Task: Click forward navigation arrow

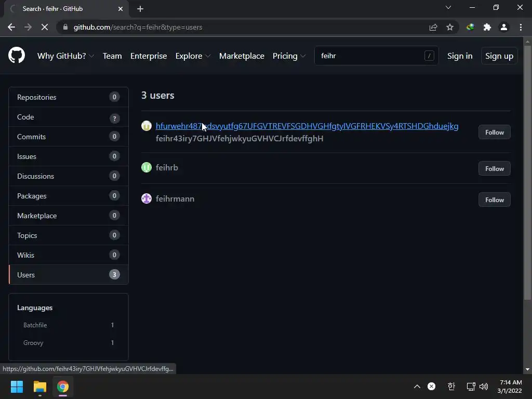Action: click(x=28, y=27)
